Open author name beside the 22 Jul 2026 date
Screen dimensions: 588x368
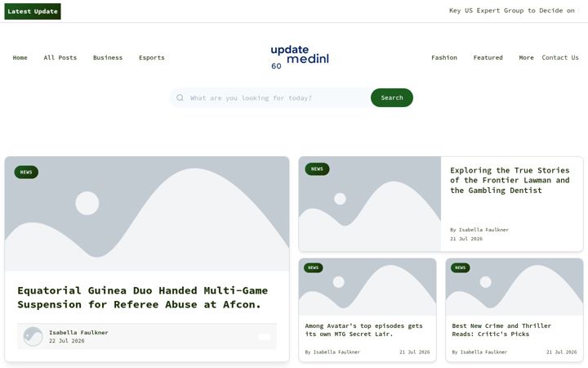pos(78,332)
